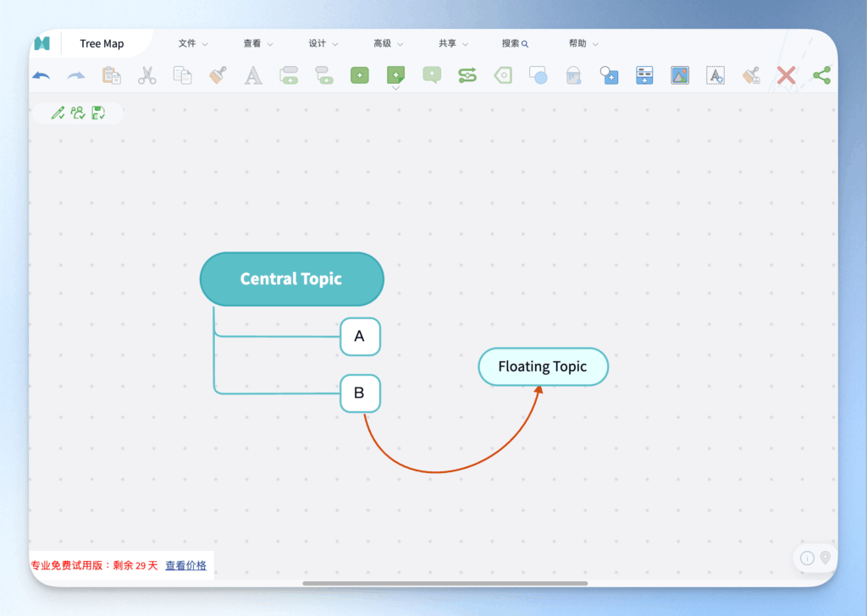The width and height of the screenshot is (867, 616).
Task: Click the format painter brush icon
Action: point(218,75)
